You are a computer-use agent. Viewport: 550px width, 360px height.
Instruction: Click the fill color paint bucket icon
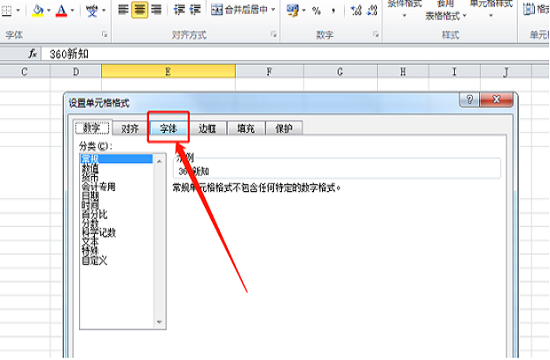pyautogui.click(x=38, y=11)
